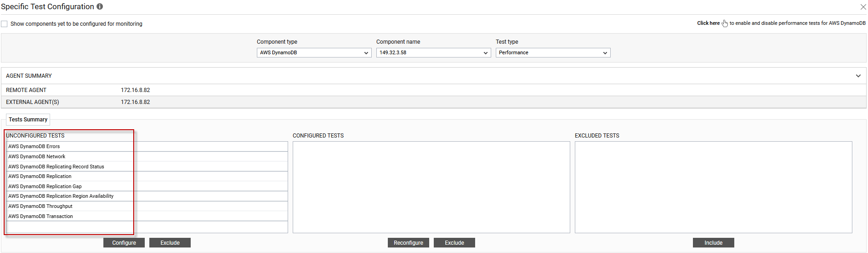Open the Component name dropdown showing 149.32.3.58
Image resolution: width=868 pixels, height=253 pixels.
pyautogui.click(x=433, y=53)
